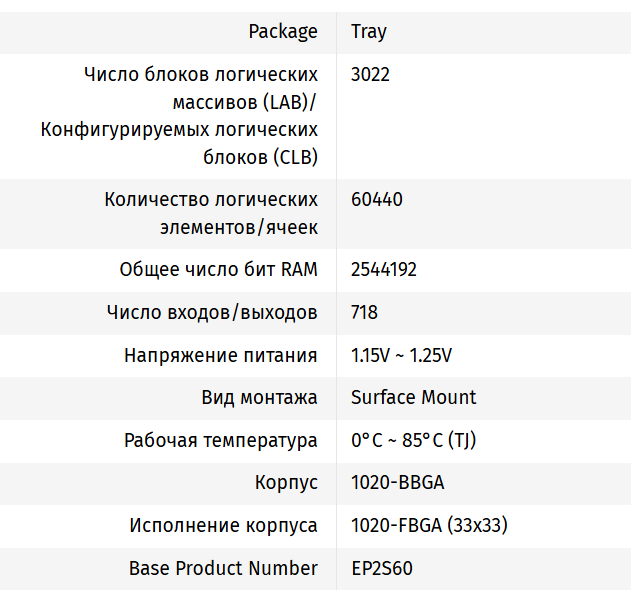This screenshot has height=598, width=631.
Task: Select the 1.15V ~ 1.25V voltage value
Action: pyautogui.click(x=401, y=355)
